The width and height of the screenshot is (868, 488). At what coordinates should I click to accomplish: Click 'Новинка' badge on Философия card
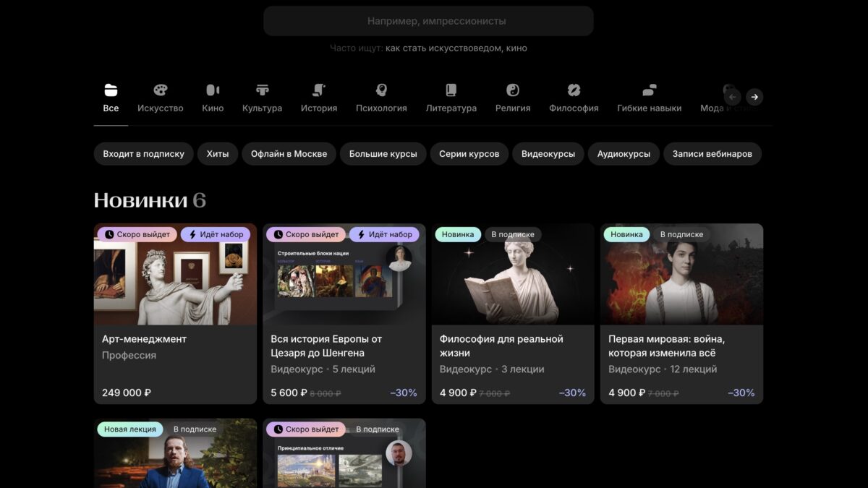pyautogui.click(x=458, y=234)
